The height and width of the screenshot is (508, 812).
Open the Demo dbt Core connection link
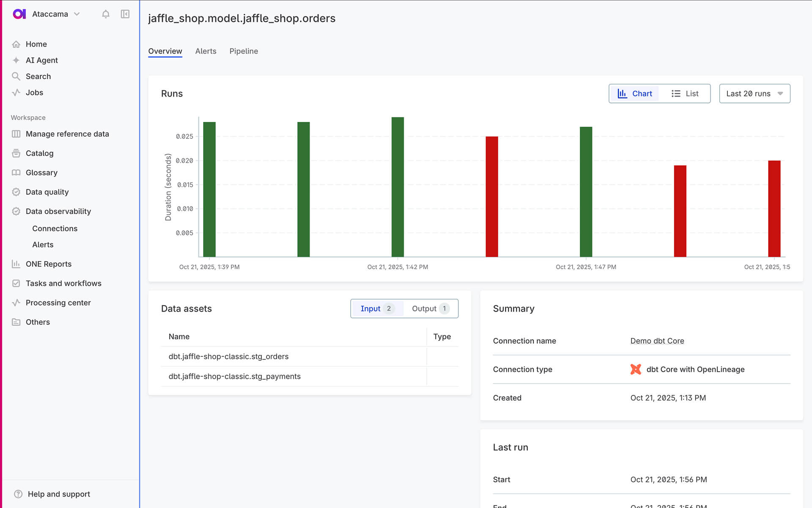[x=657, y=341]
